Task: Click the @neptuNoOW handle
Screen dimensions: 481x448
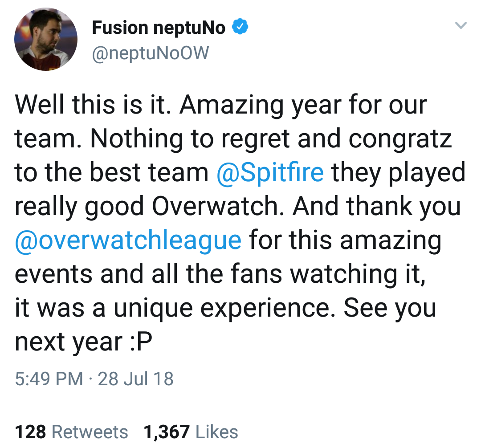Action: (x=150, y=53)
